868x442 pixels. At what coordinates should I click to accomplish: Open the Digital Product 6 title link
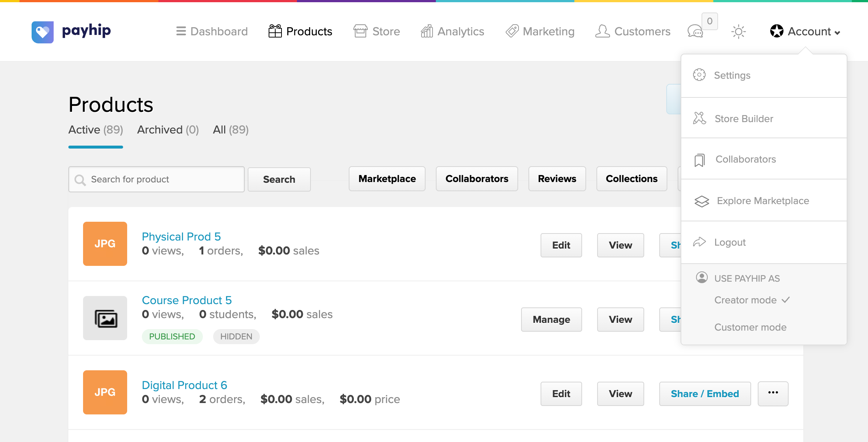point(184,385)
